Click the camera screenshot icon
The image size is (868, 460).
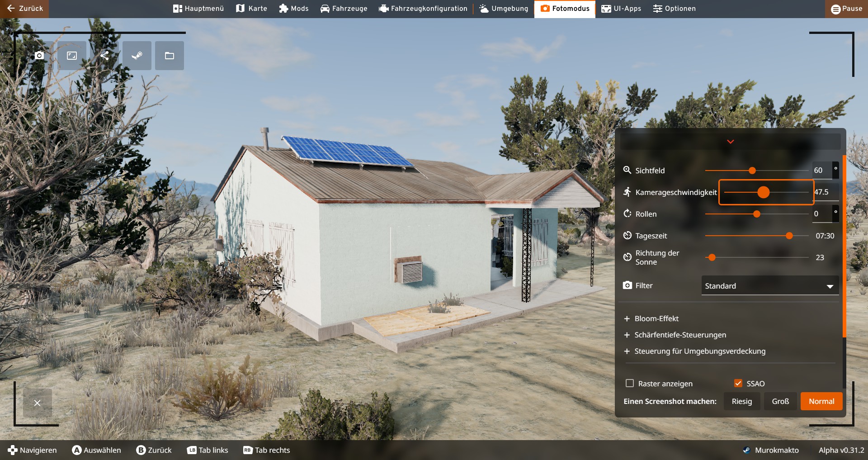tap(39, 56)
